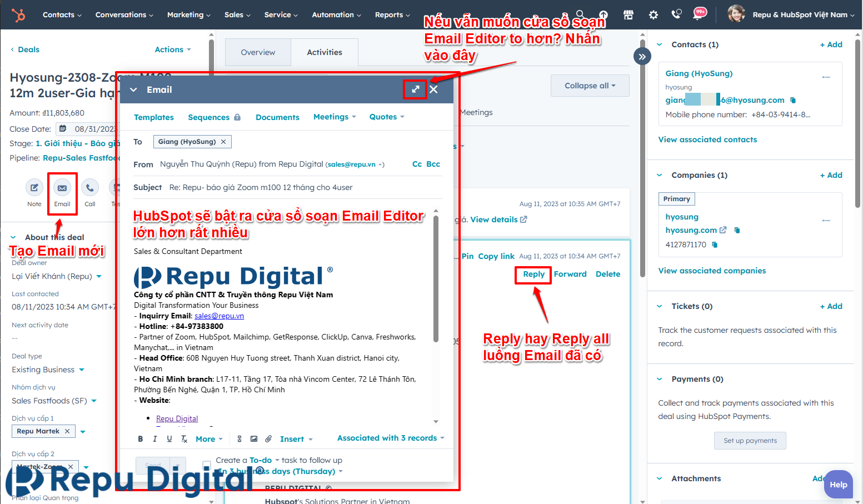Tick the follow-up task checkbox
This screenshot has height=504, width=863.
click(207, 465)
